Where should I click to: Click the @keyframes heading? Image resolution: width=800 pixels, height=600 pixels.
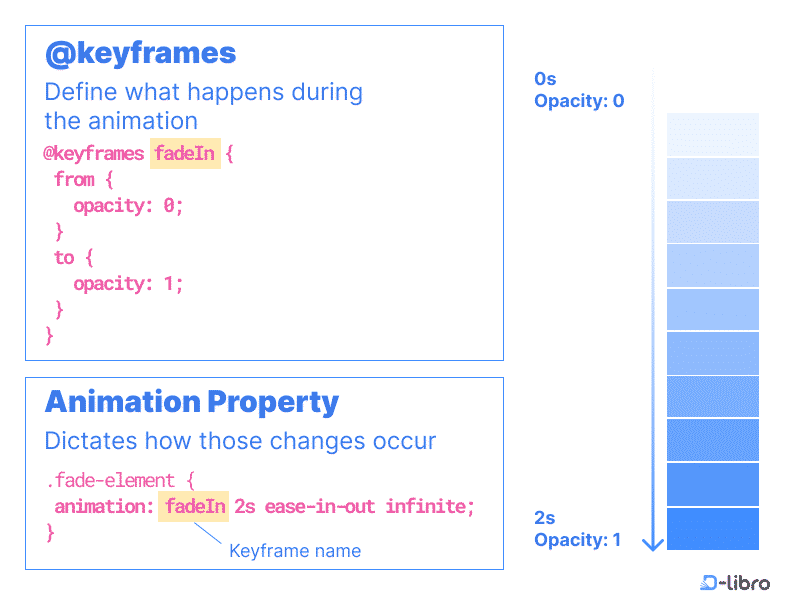(x=140, y=53)
